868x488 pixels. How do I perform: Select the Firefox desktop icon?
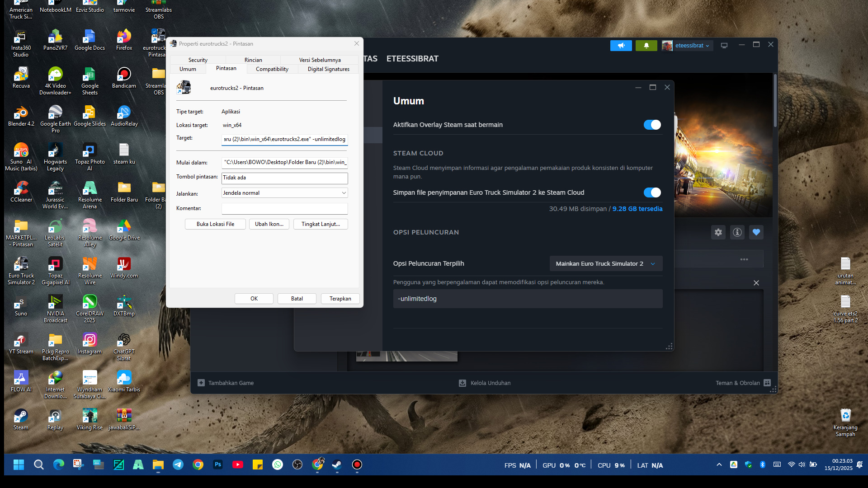click(124, 40)
